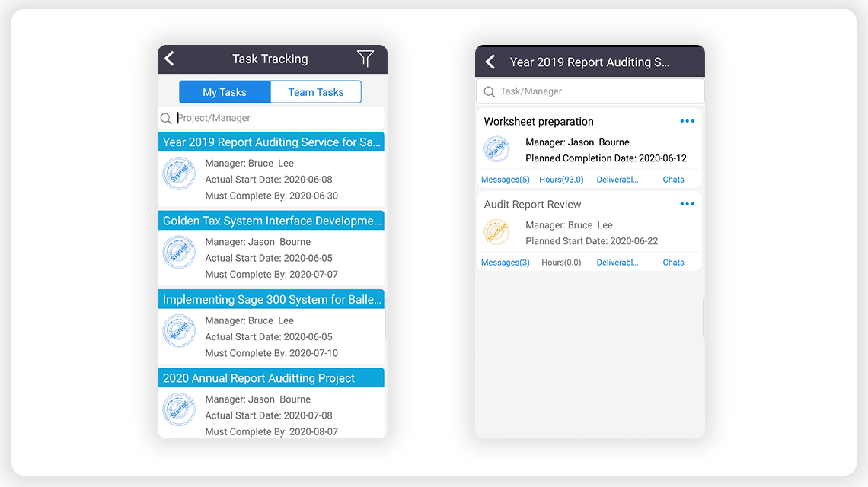
Task: Open Messages(5) for Worksheet preparation
Action: [506, 180]
